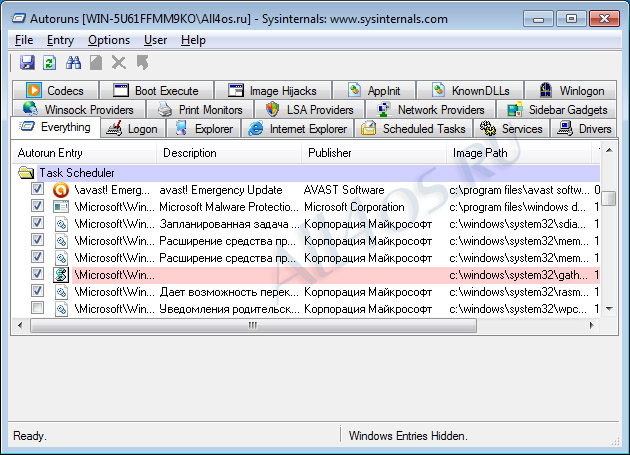Viewport: 630px width, 455px height.
Task: Switch to Winsock Providers tab
Action: (x=79, y=109)
